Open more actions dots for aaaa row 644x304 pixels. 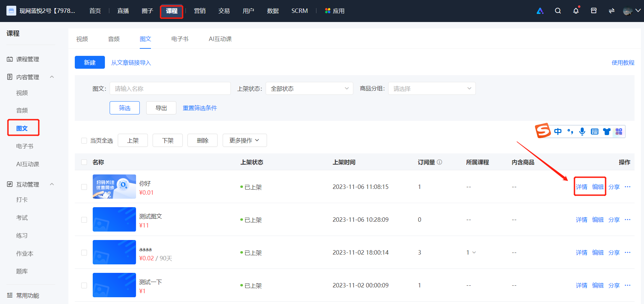[627, 253]
